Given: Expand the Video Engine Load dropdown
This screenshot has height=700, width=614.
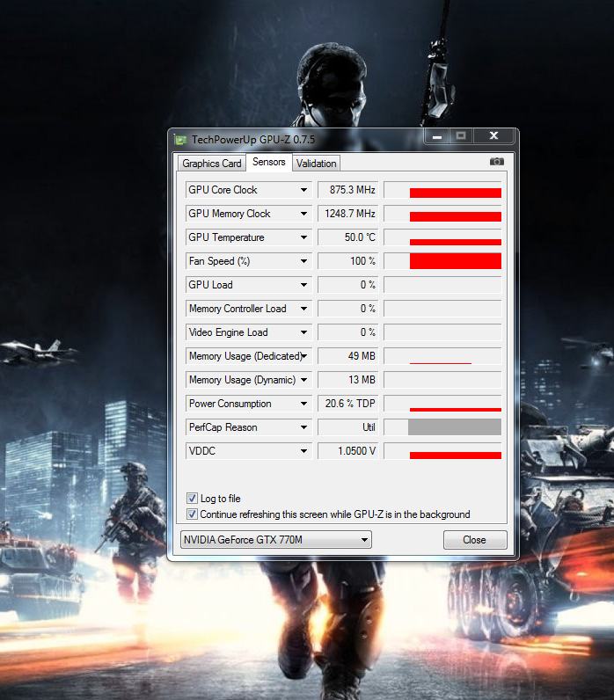Looking at the screenshot, I should point(303,332).
